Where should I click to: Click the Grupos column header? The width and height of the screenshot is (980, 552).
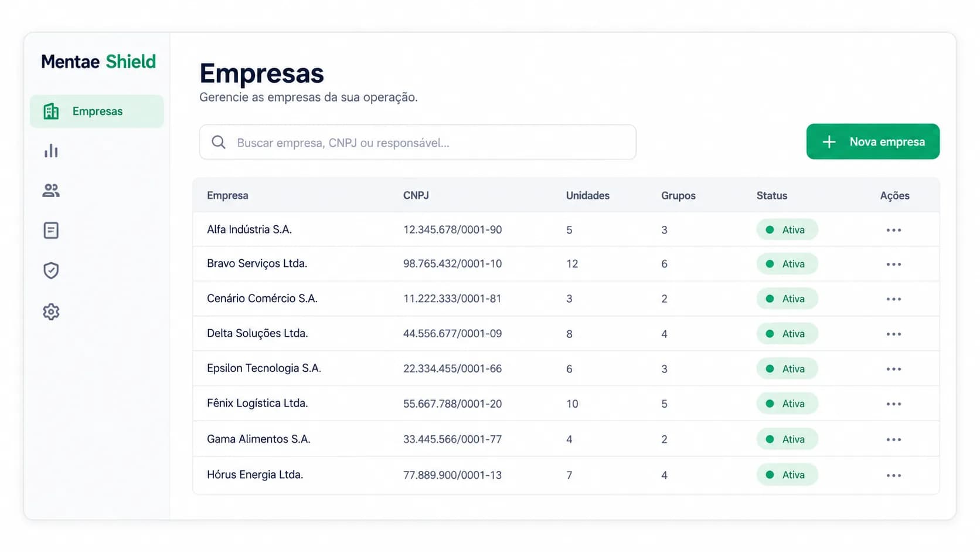(x=678, y=195)
